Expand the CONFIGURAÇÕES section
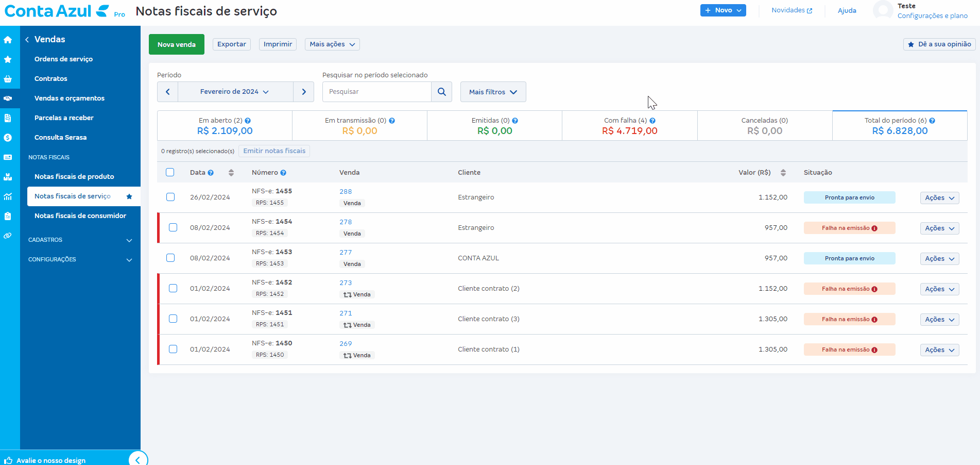The height and width of the screenshot is (465, 980). point(80,259)
